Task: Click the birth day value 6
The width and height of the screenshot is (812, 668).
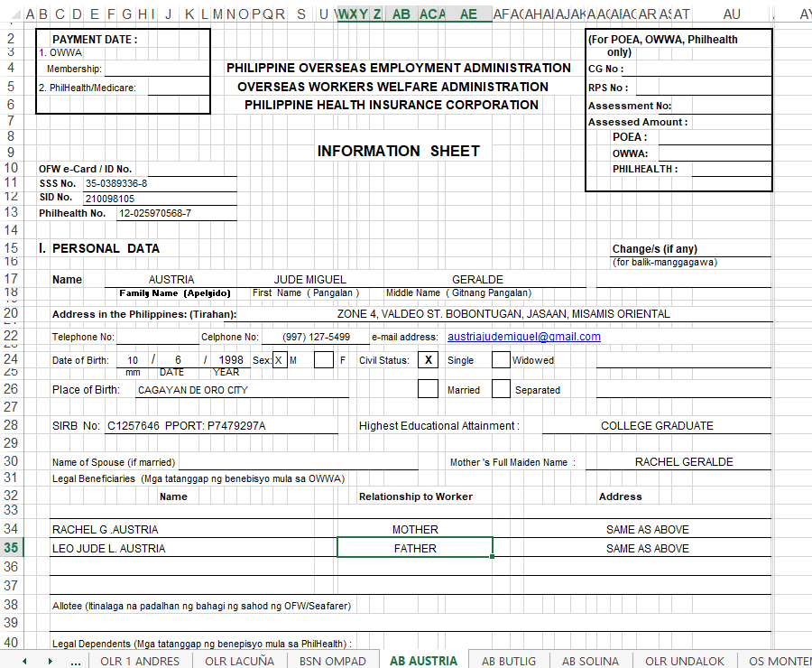Action: click(178, 360)
